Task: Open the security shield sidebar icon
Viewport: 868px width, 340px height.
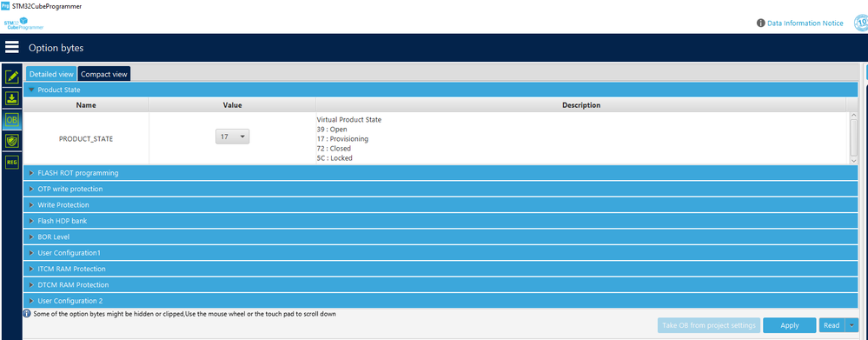Action: click(12, 141)
